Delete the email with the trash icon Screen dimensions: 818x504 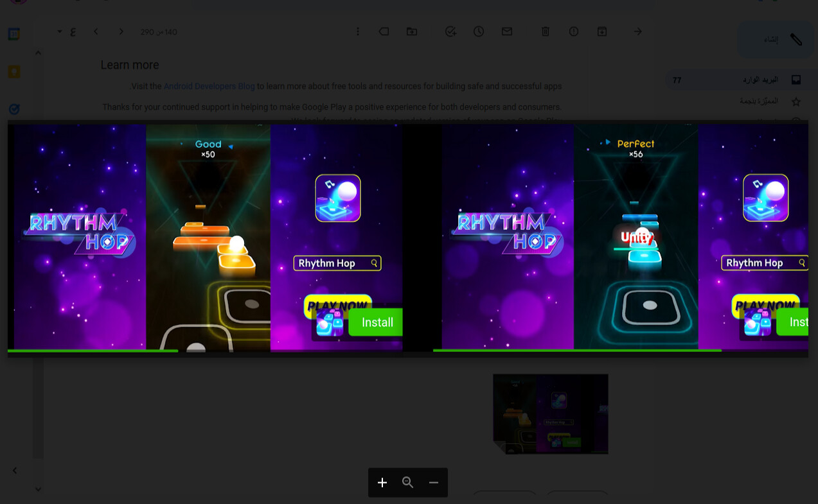(x=546, y=31)
